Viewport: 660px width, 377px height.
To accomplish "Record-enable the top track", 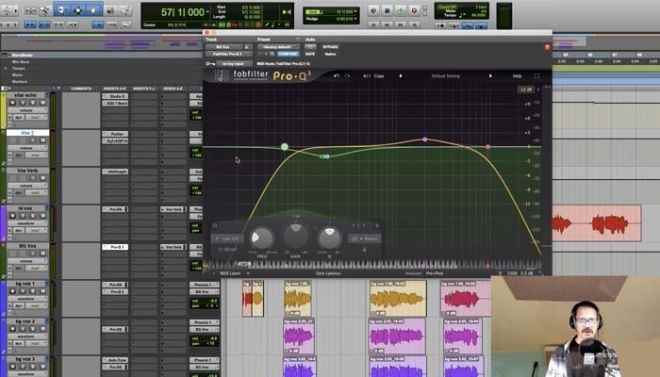I will [12, 103].
